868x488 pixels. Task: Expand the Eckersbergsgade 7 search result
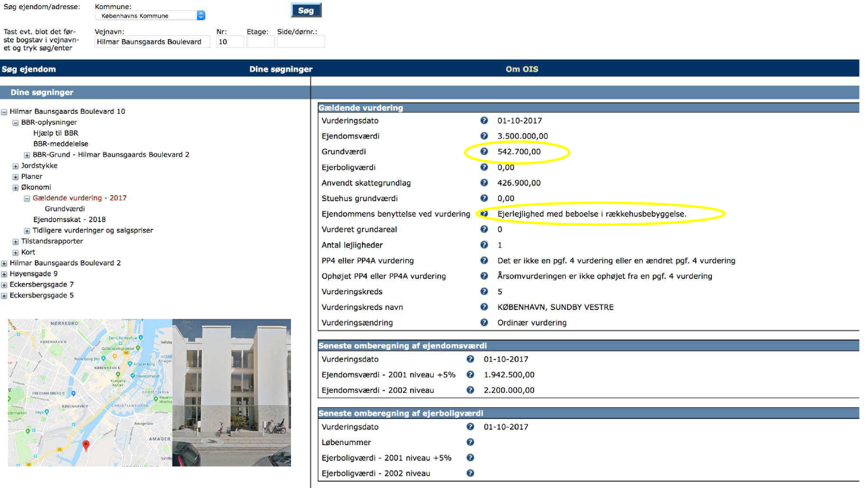[5, 285]
